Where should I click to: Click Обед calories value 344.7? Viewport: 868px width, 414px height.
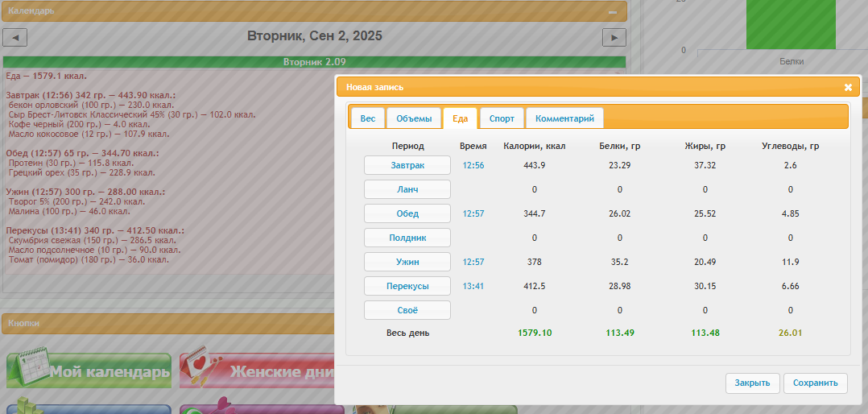(x=535, y=213)
